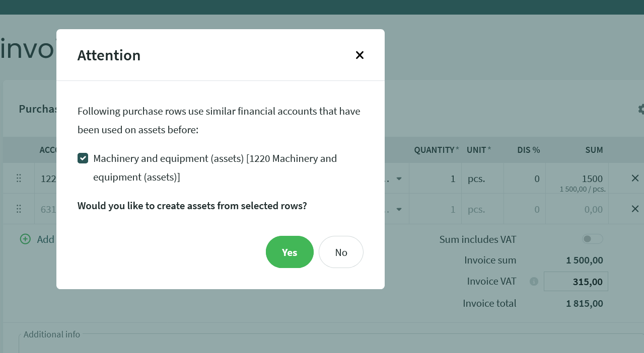
Task: Delete the first purchase row
Action: [635, 178]
